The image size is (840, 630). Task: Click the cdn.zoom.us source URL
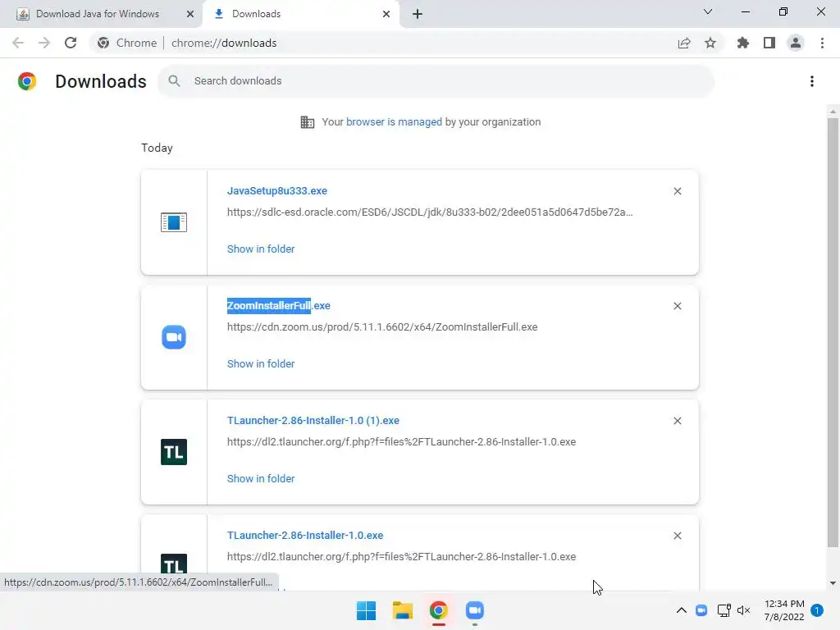[x=382, y=327]
